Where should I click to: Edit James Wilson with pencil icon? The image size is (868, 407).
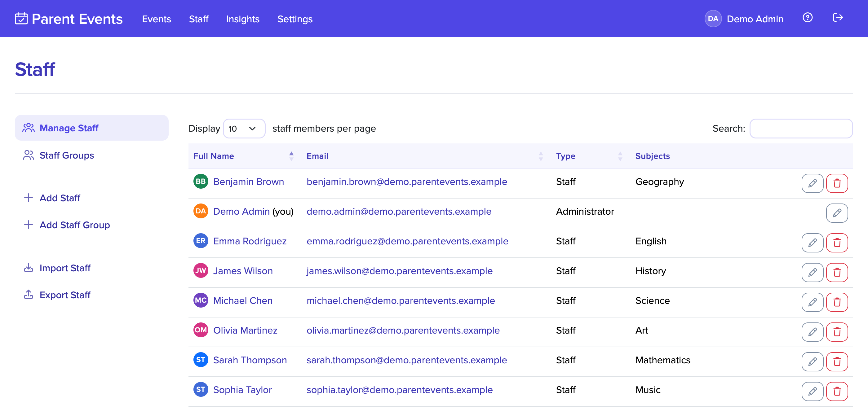(x=812, y=272)
